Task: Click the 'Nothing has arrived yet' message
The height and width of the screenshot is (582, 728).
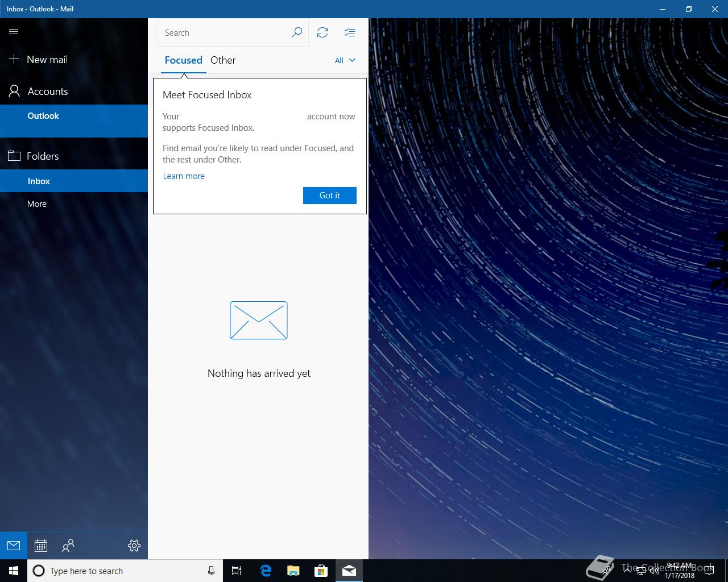Action: 259,373
